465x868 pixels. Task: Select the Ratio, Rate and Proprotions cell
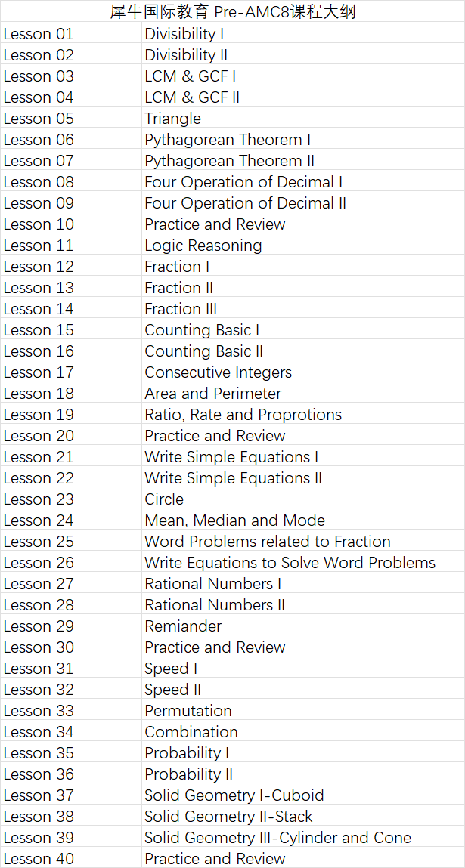[243, 415]
